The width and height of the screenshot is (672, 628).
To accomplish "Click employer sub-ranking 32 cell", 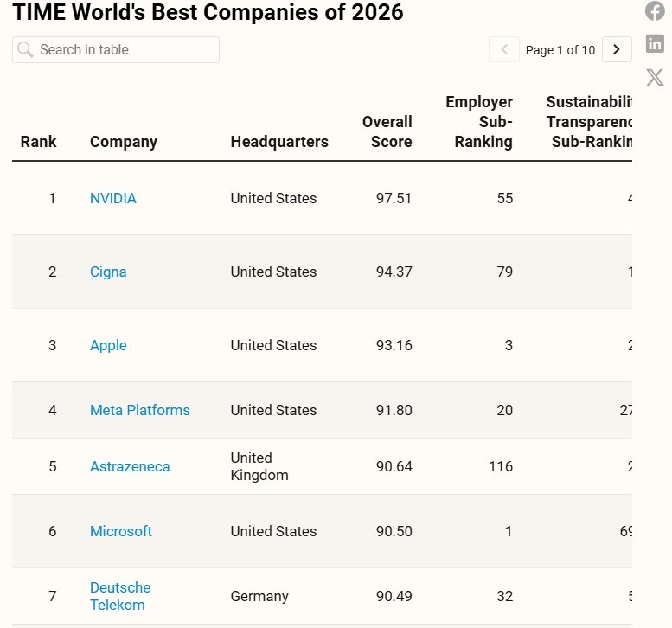I will (505, 596).
